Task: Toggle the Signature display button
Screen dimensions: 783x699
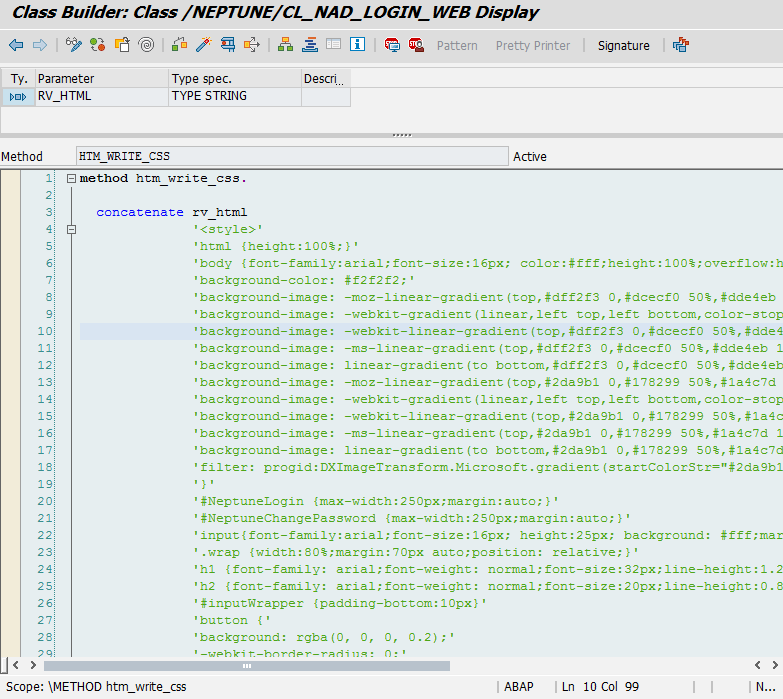Action: coord(623,46)
